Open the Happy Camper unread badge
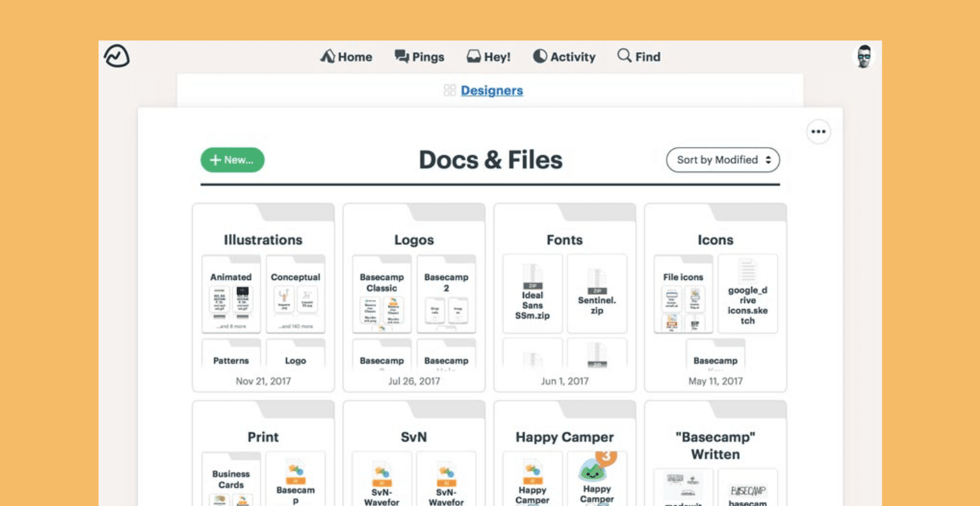Screen dimensions: 980x506 tap(606, 457)
